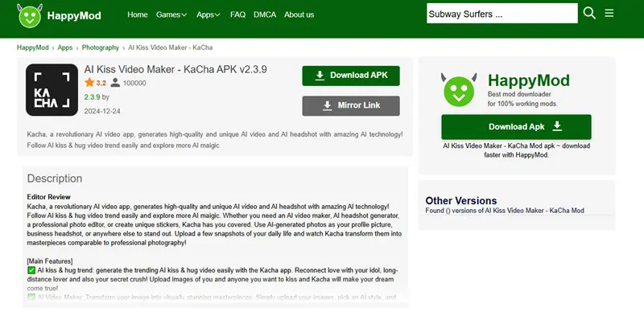The width and height of the screenshot is (644, 316).
Task: Click the [Main Features] text line
Action: [50, 261]
